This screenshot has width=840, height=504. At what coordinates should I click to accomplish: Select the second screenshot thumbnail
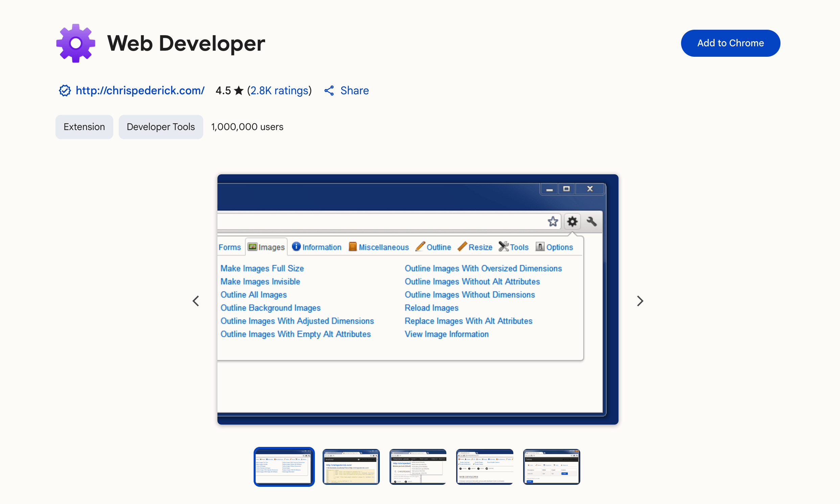click(x=351, y=467)
